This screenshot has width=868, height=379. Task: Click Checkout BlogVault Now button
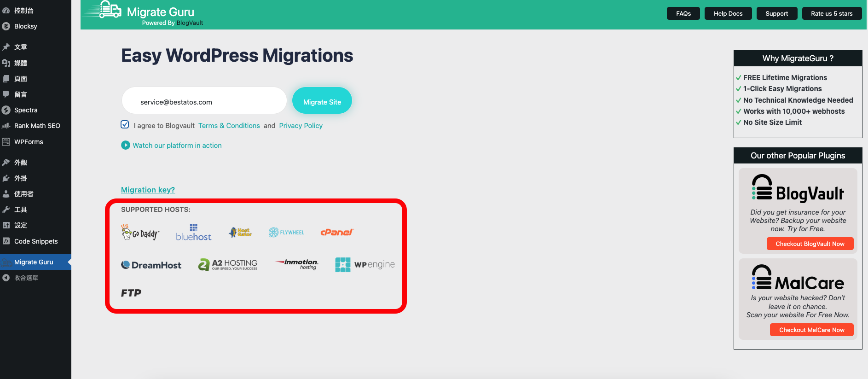(x=810, y=244)
